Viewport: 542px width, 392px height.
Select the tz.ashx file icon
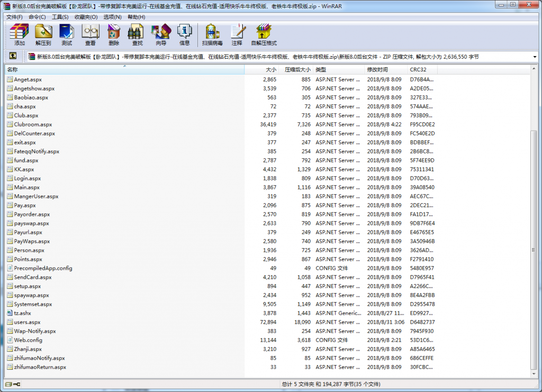coord(10,313)
